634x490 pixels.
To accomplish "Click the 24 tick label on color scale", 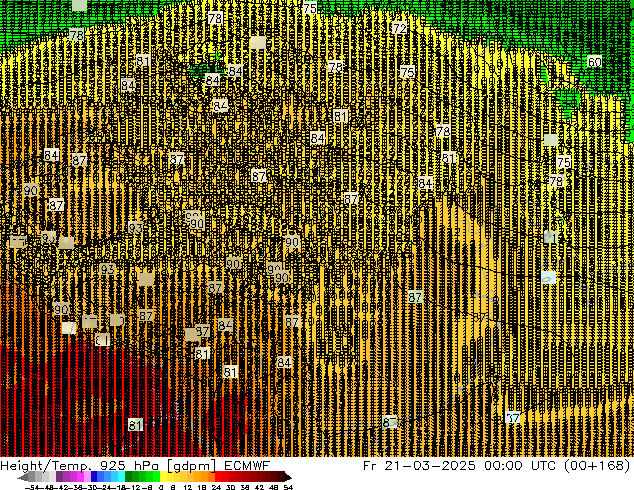I will [x=216, y=487].
